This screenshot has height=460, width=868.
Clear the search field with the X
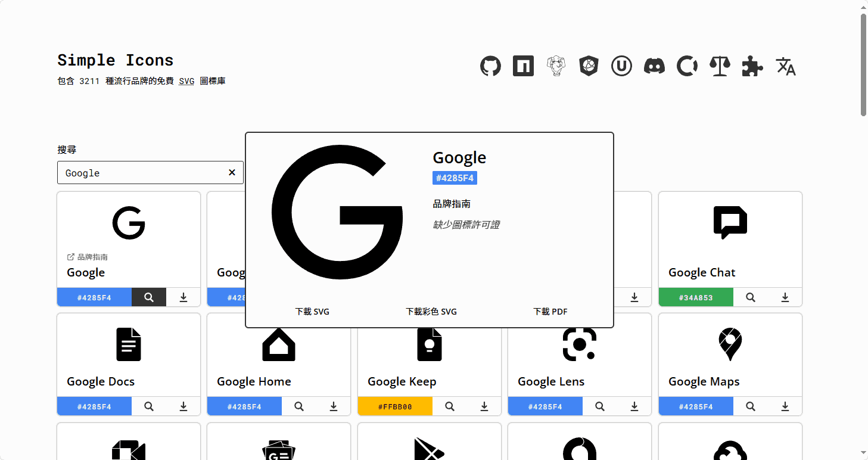[232, 173]
